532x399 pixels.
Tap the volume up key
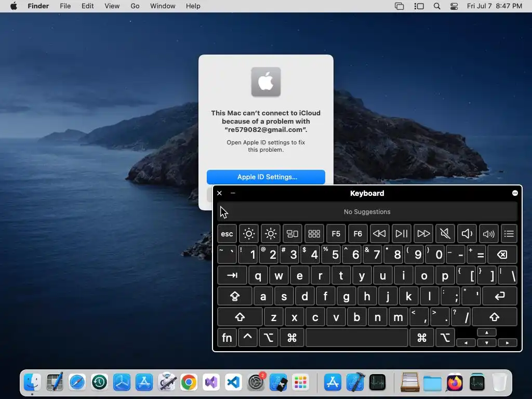[x=488, y=234]
